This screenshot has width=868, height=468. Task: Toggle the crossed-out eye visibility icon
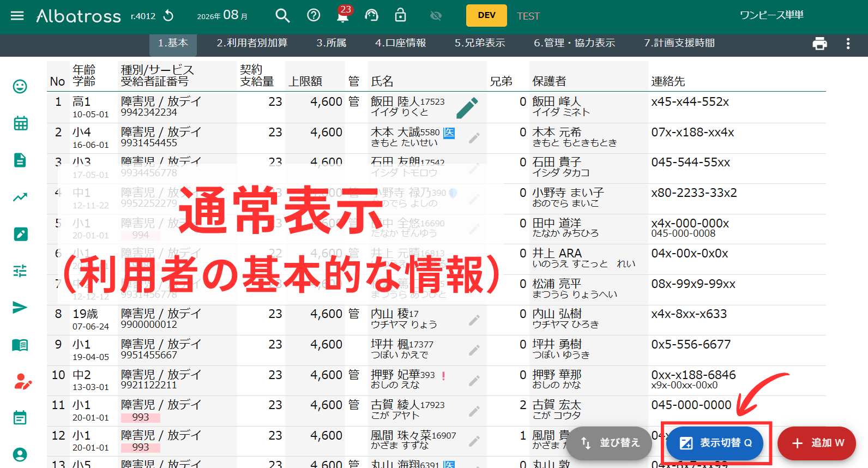pos(436,16)
